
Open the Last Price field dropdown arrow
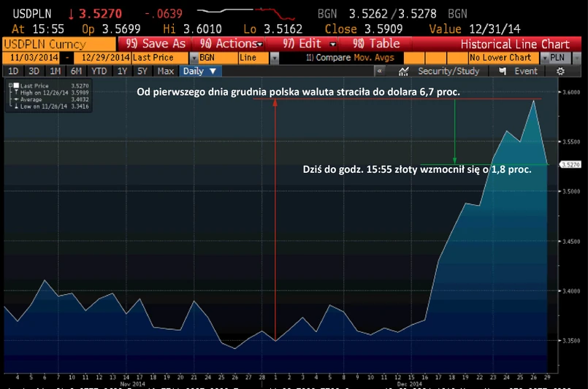pyautogui.click(x=194, y=58)
